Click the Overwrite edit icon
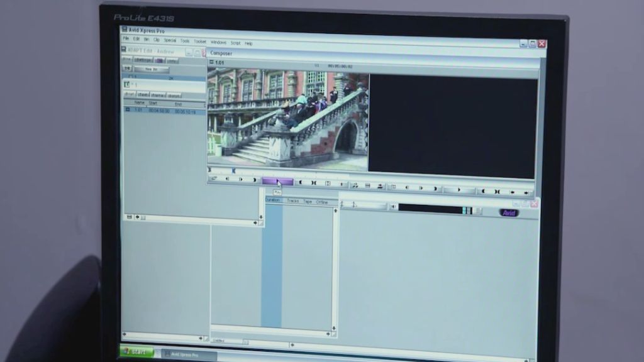This screenshot has width=644, height=362. 367,186
